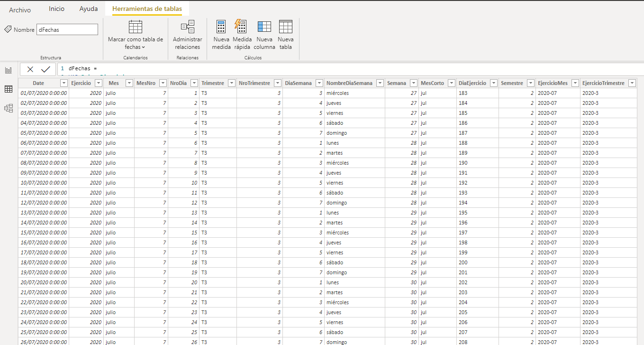The width and height of the screenshot is (644, 345).
Task: Open the MesNro column filter dropdown
Action: click(163, 83)
